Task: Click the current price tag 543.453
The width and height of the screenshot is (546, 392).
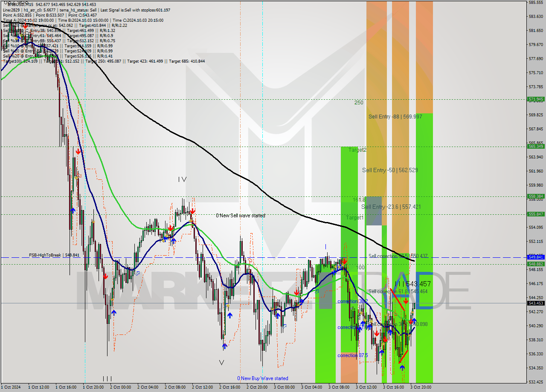Action: 536,303
